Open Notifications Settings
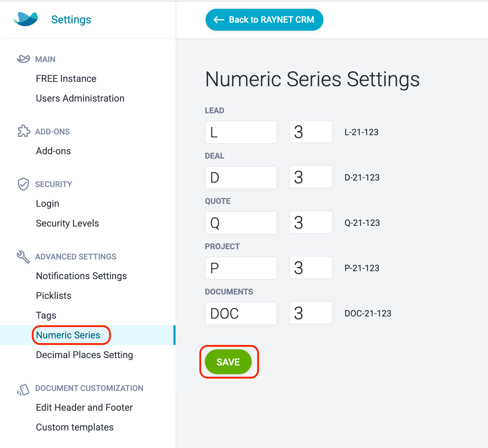This screenshot has width=488, height=448. pyautogui.click(x=82, y=276)
